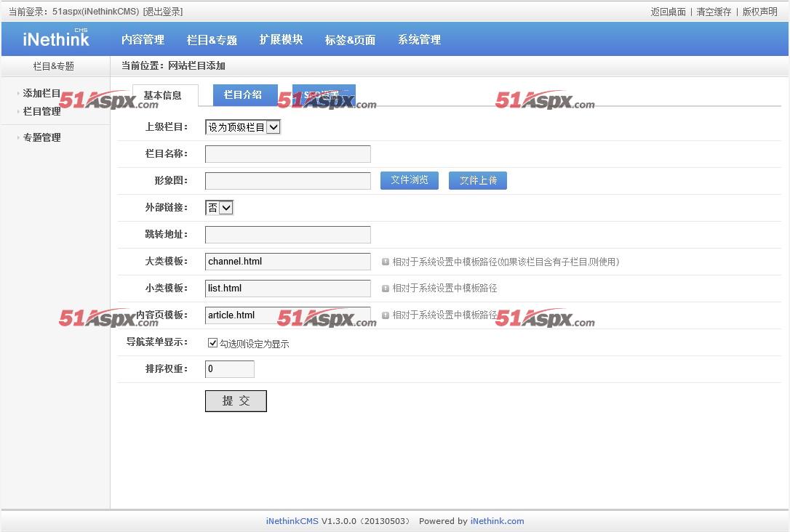Screen dimensions: 790x532
Task: Open 栏目管理 in the sidebar
Action: click(x=41, y=111)
